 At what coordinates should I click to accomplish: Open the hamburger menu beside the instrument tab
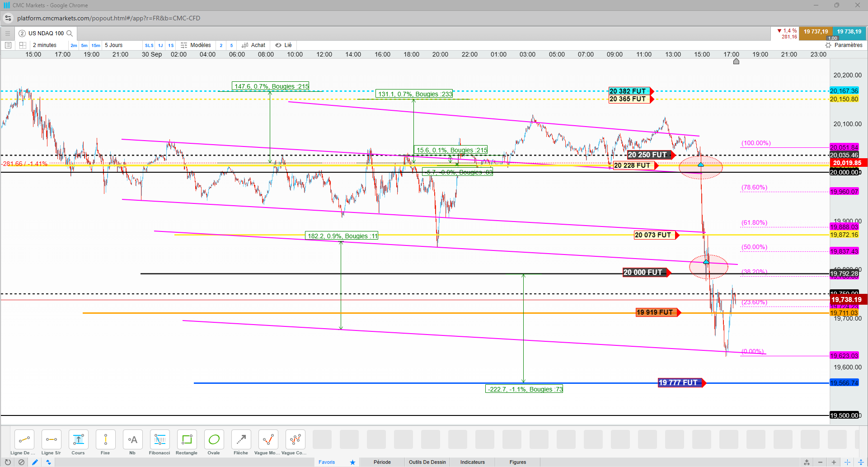tap(8, 33)
